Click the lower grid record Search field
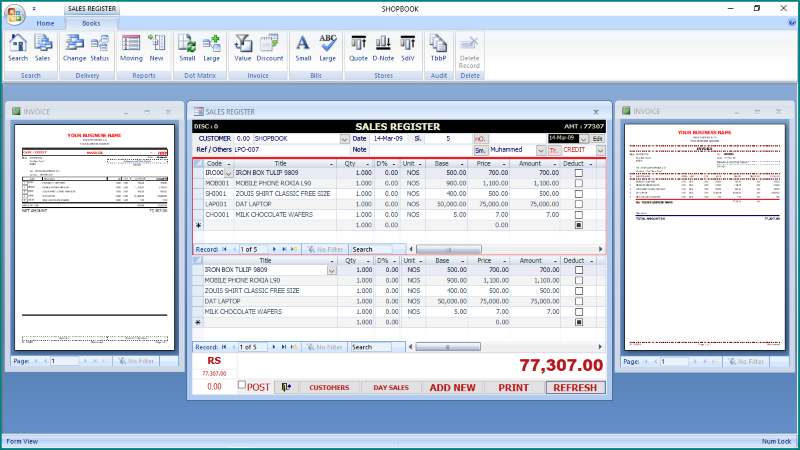Viewport: 800px width, 450px height. 371,347
